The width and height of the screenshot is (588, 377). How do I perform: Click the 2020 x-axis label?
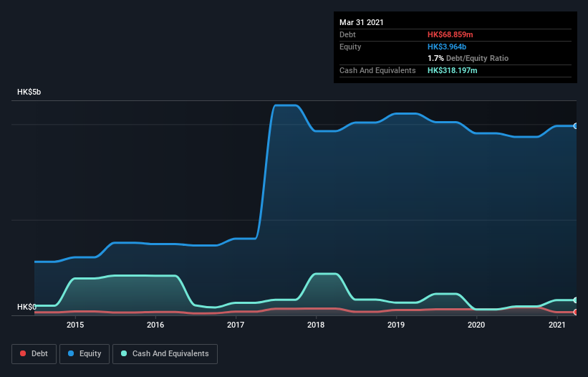click(476, 325)
